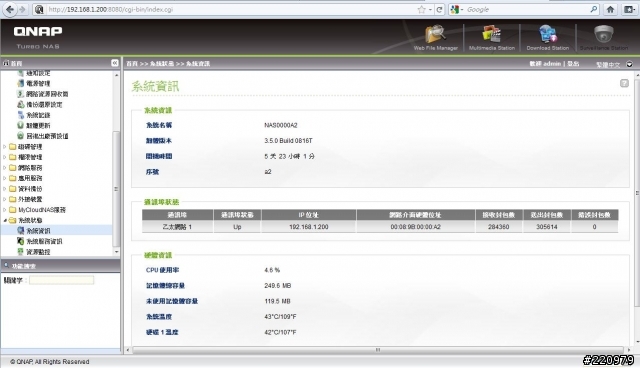Viewport: 640px width, 368px height.
Task: Click the Google search box
Action: tap(527, 9)
